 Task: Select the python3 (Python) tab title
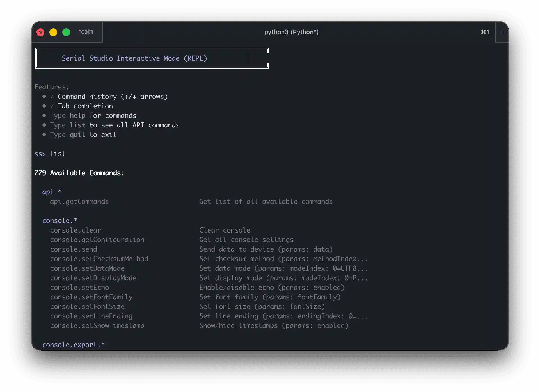pos(291,32)
